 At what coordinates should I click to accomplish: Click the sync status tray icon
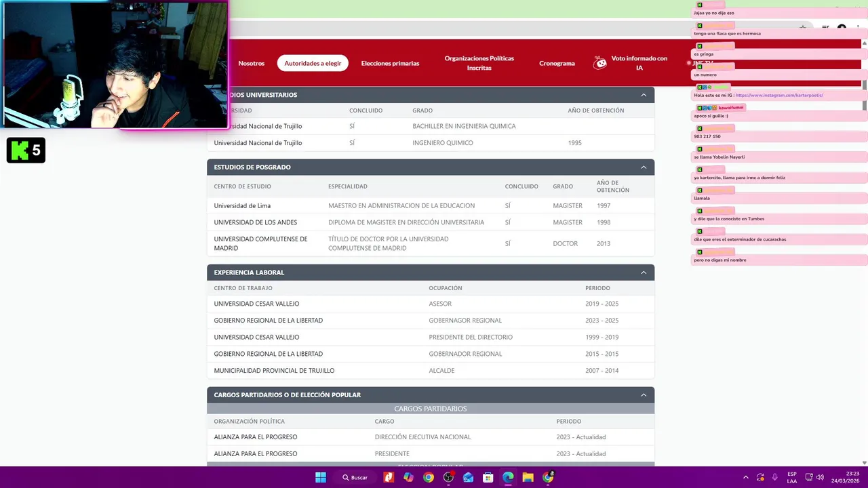click(x=760, y=477)
